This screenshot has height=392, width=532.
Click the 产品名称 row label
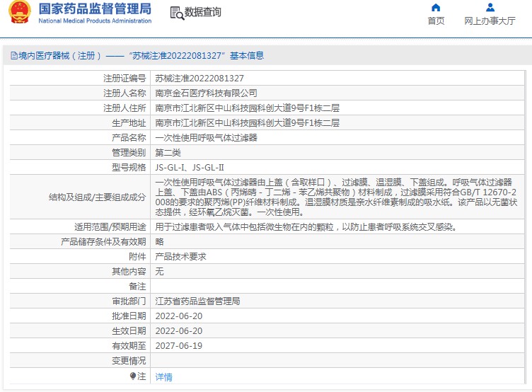coord(129,138)
